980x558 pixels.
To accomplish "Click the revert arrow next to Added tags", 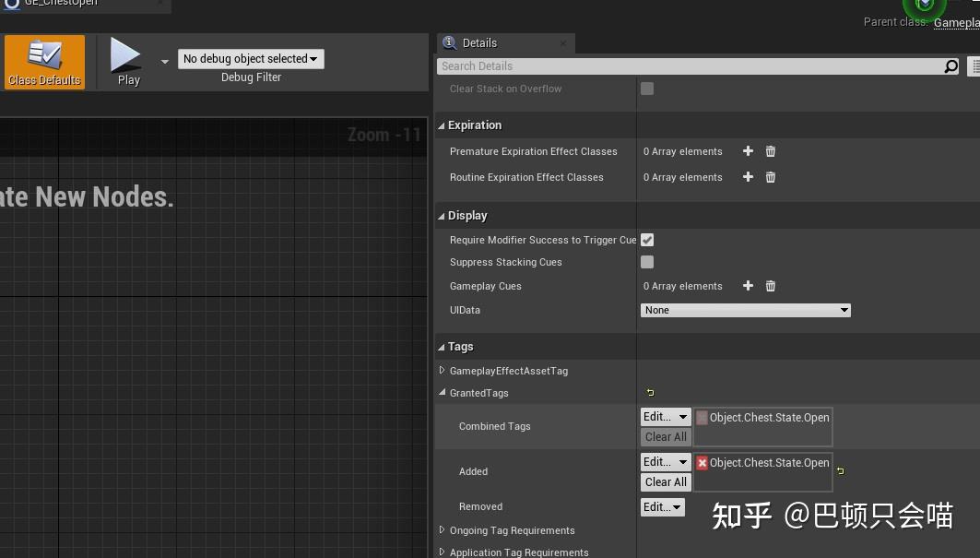I will click(x=840, y=470).
